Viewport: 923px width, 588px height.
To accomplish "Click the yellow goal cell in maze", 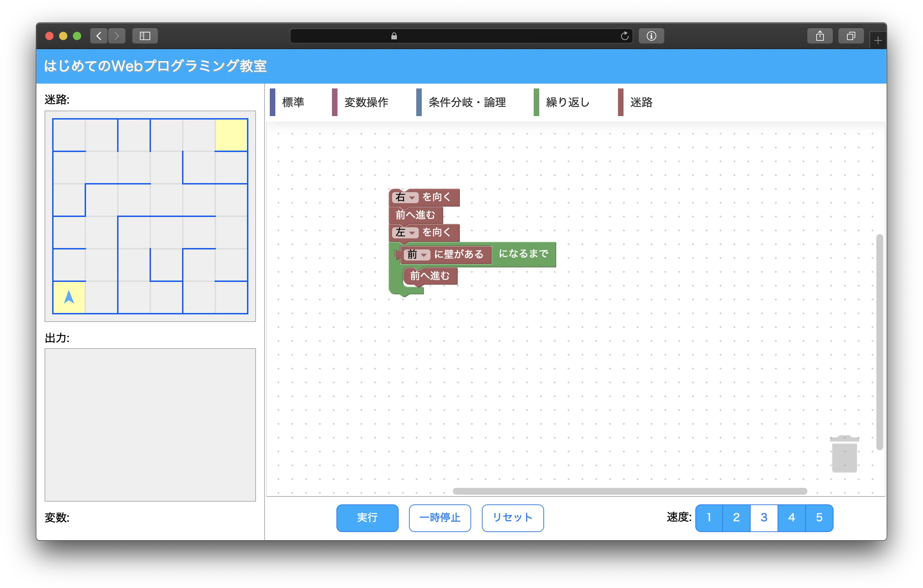I will point(231,135).
